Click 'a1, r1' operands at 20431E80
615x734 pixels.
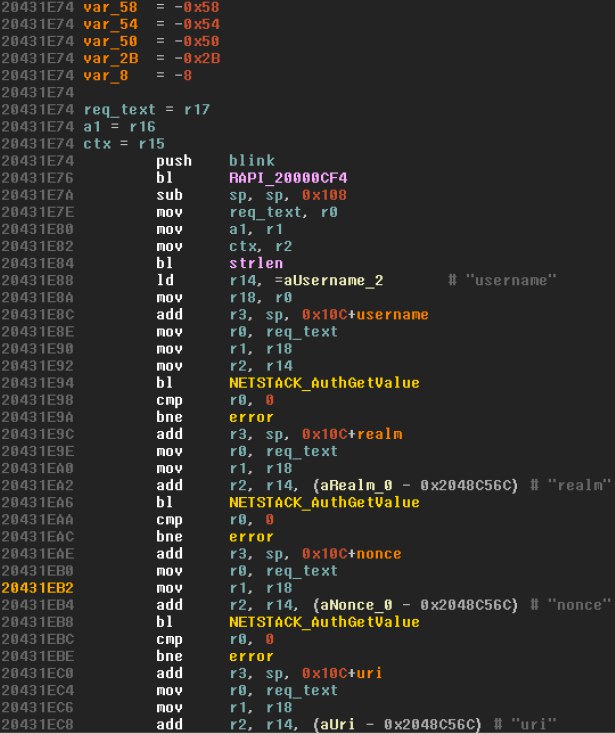coord(256,229)
